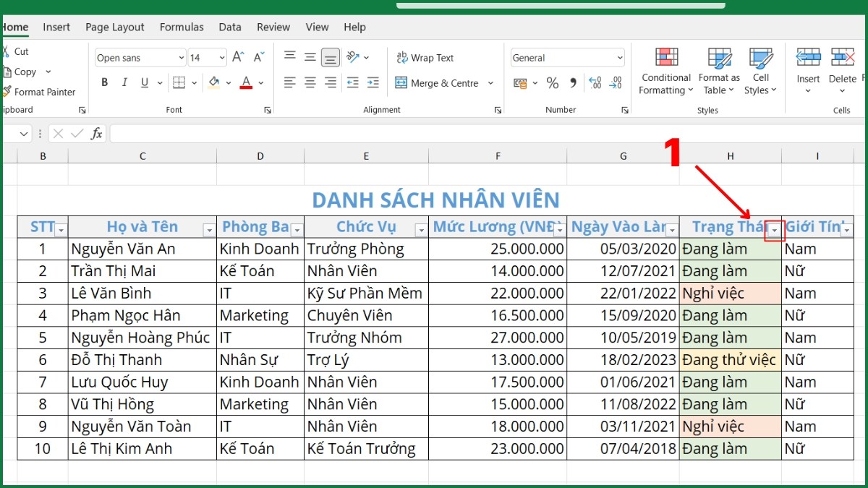Click the Borders icon

179,83
